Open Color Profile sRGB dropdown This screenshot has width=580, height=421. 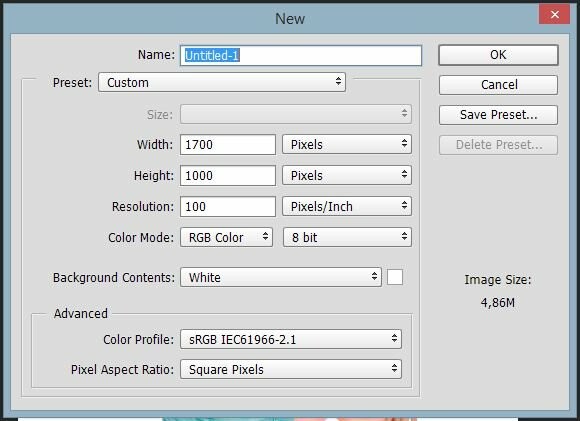click(x=291, y=339)
